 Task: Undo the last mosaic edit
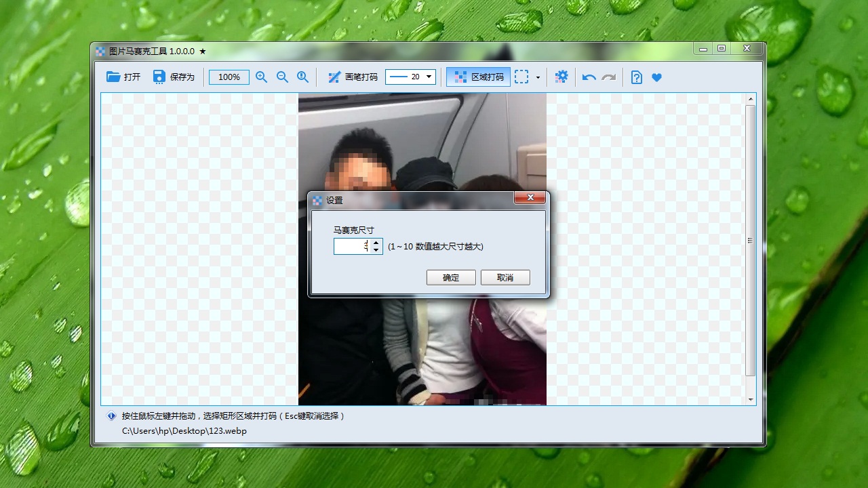[589, 77]
